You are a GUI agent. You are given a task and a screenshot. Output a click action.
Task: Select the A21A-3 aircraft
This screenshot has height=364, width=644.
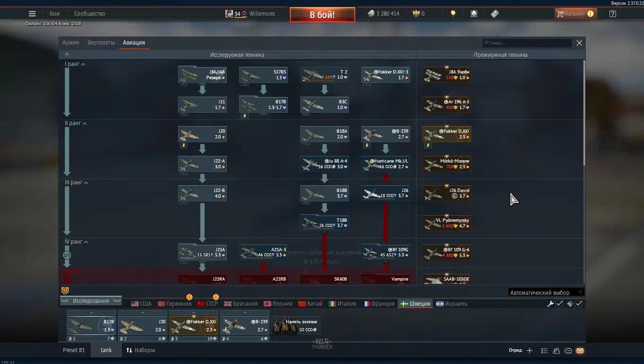[x=263, y=253]
